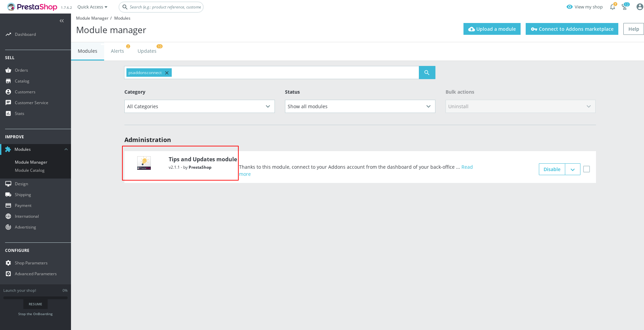This screenshot has width=644, height=330.
Task: Click Upload a module button
Action: coord(492,29)
